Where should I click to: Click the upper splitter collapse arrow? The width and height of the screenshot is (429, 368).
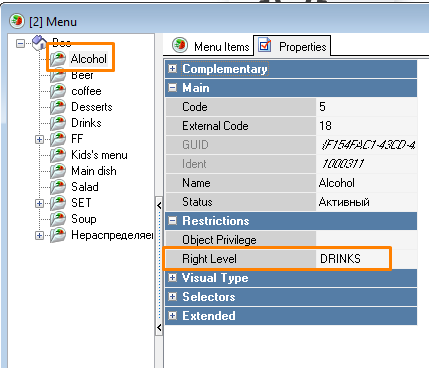(159, 205)
